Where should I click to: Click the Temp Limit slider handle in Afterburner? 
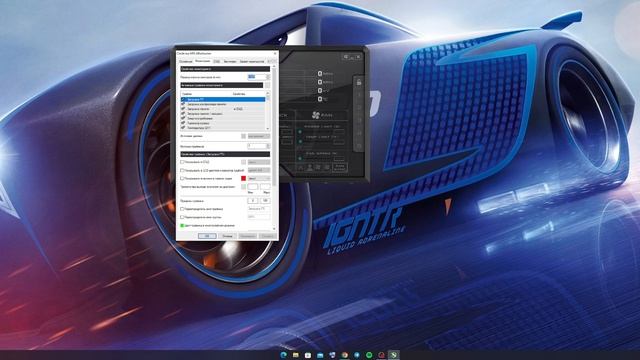pos(300,141)
